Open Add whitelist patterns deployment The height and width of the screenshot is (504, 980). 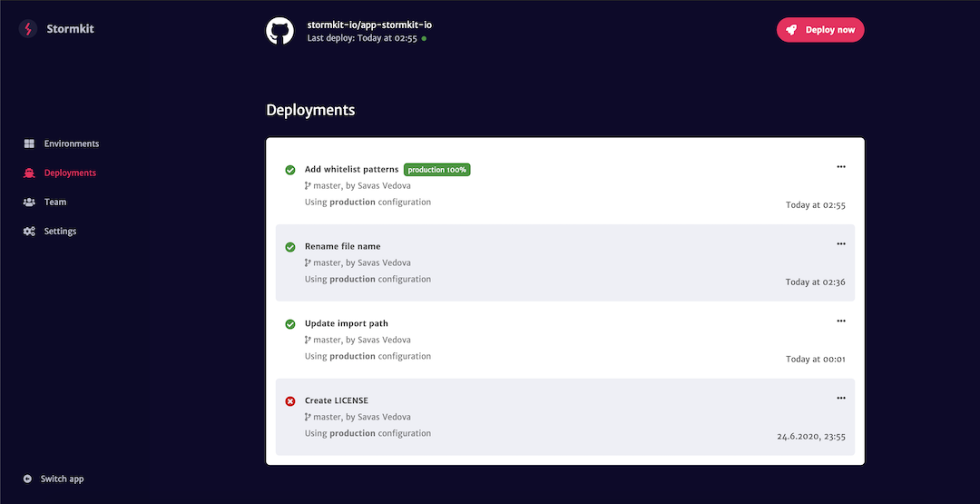click(351, 170)
